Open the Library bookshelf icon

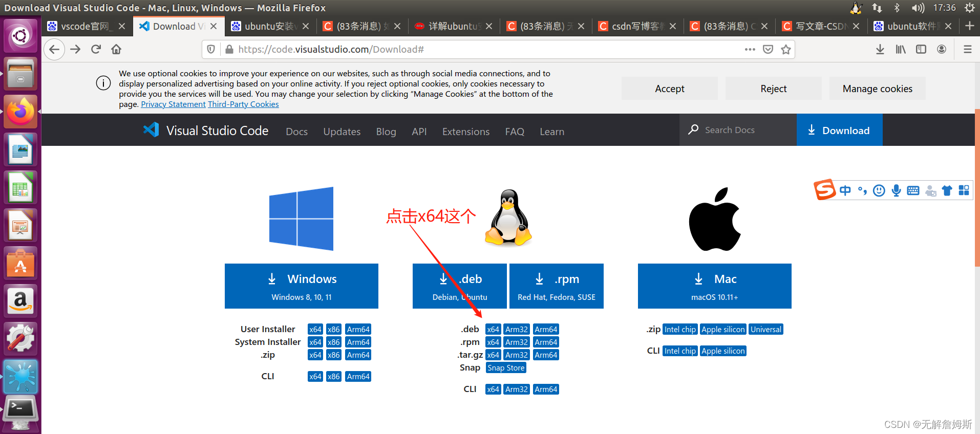pyautogui.click(x=901, y=49)
